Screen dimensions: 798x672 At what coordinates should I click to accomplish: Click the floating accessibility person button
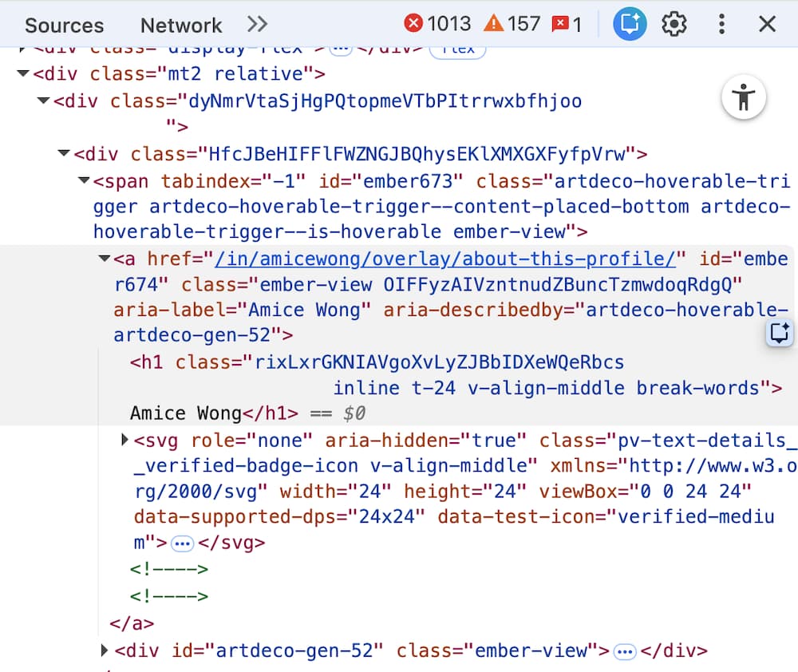[744, 98]
